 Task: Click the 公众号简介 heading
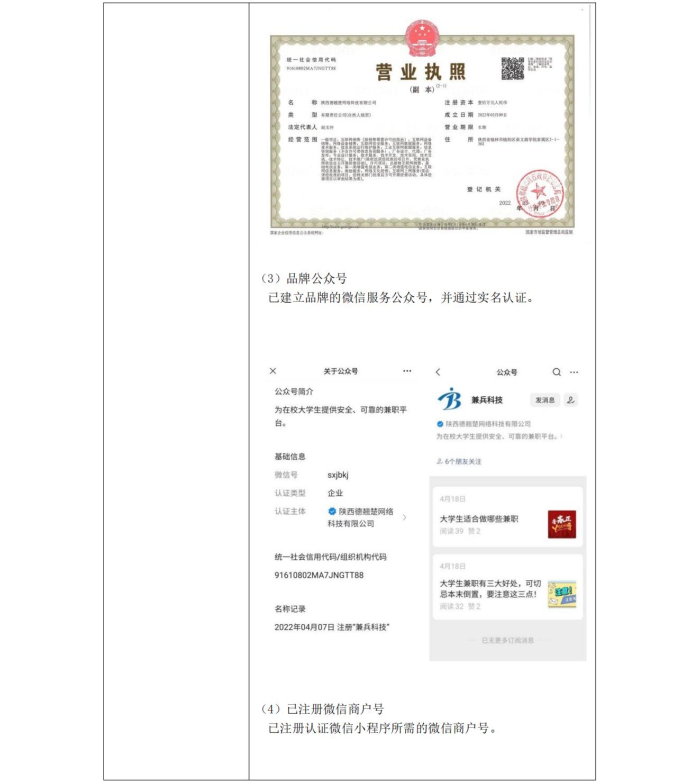pyautogui.click(x=294, y=391)
